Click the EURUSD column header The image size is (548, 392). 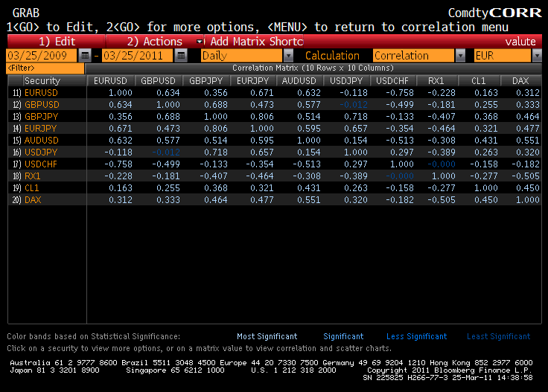[110, 80]
